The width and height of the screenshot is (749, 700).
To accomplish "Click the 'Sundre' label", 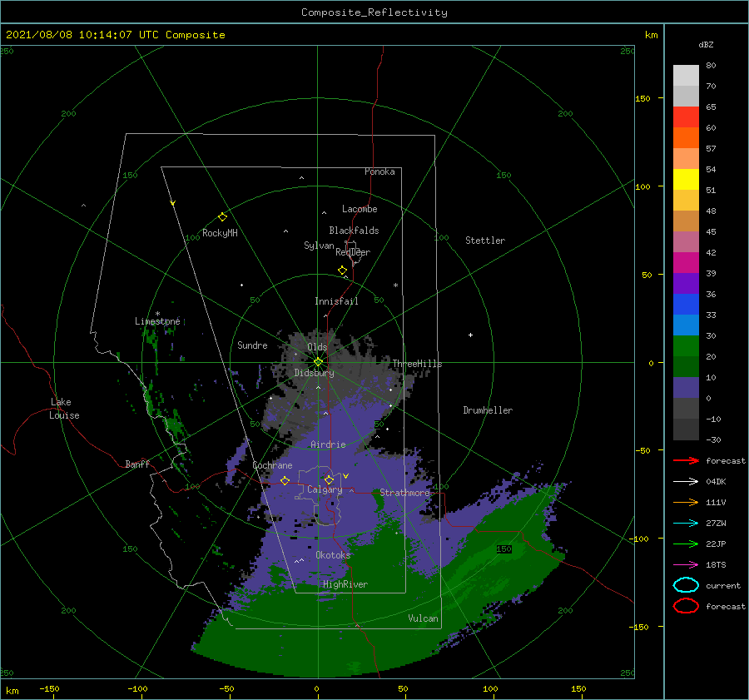I will coord(253,345).
